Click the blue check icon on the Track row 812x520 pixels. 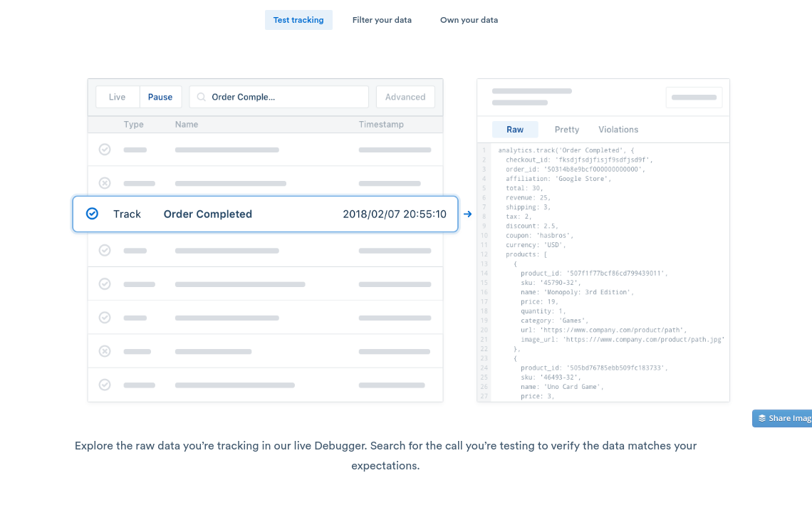point(92,214)
